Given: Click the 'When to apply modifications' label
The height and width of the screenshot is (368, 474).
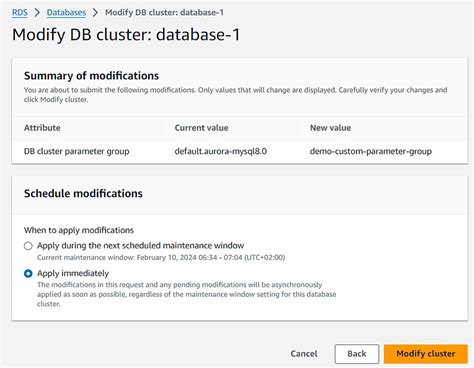Looking at the screenshot, I should coord(79,230).
